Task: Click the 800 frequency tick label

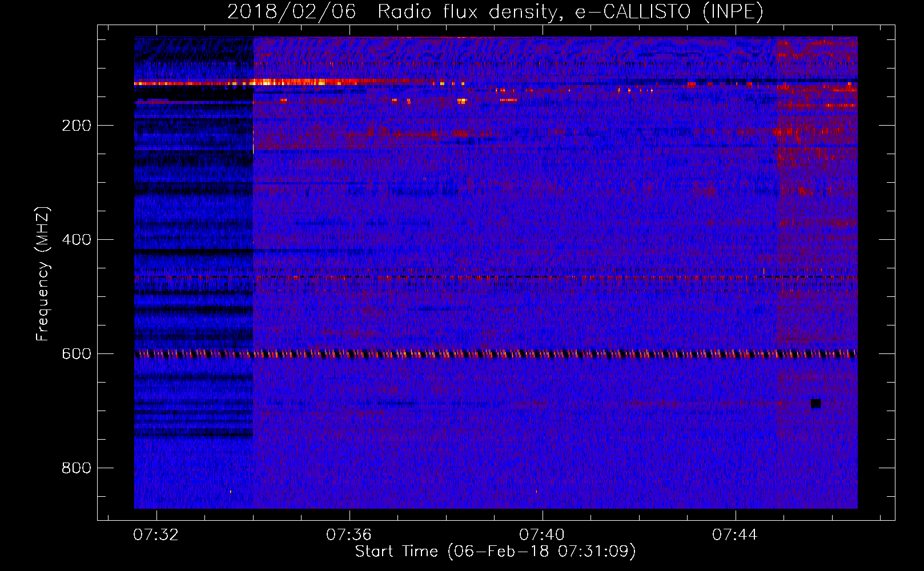Action: coord(77,468)
